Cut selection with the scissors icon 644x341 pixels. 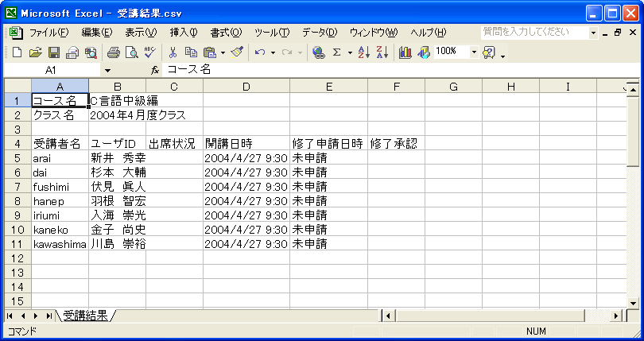(173, 52)
